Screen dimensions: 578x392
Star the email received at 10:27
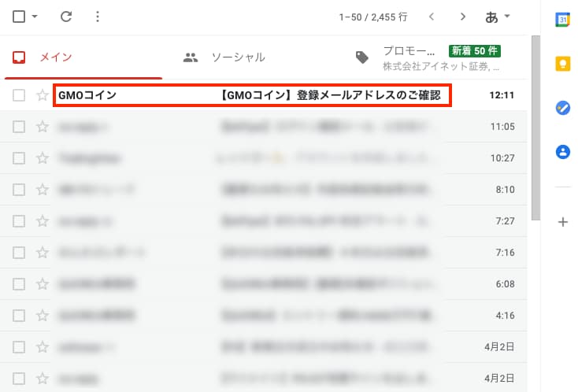coord(43,158)
